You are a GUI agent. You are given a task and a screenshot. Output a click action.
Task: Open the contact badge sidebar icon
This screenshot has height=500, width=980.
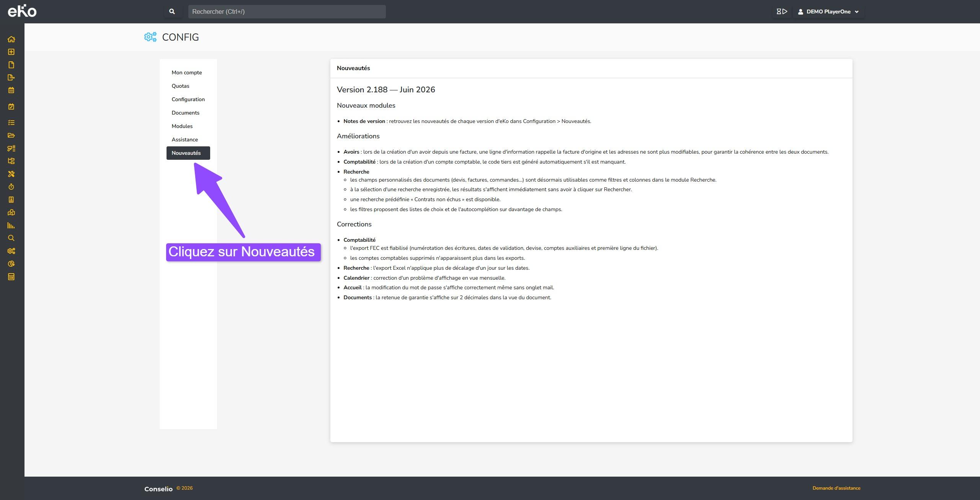coord(11,200)
